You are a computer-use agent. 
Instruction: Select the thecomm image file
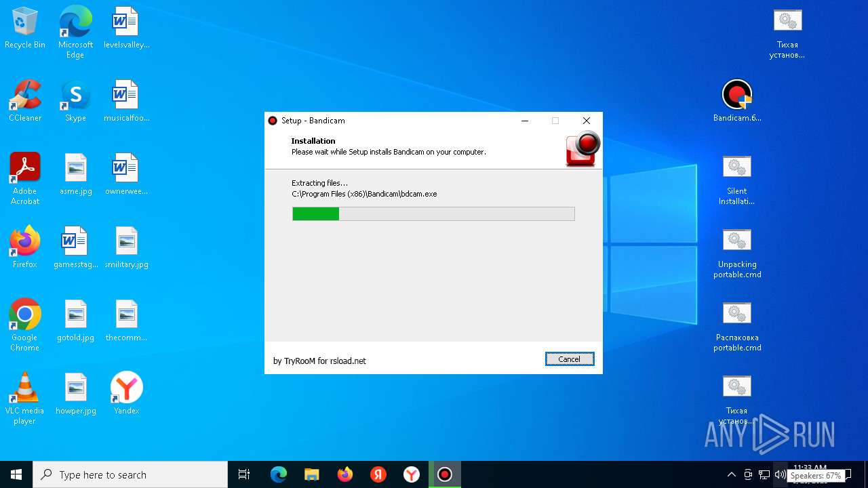click(x=126, y=321)
